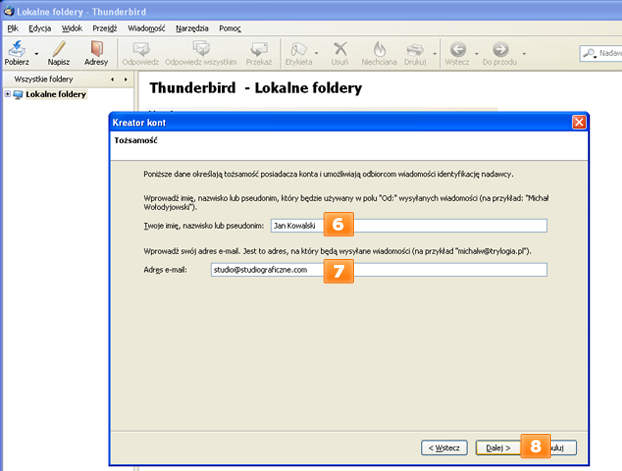
Task: Click the search magnifier icon dropdown
Action: tap(591, 54)
